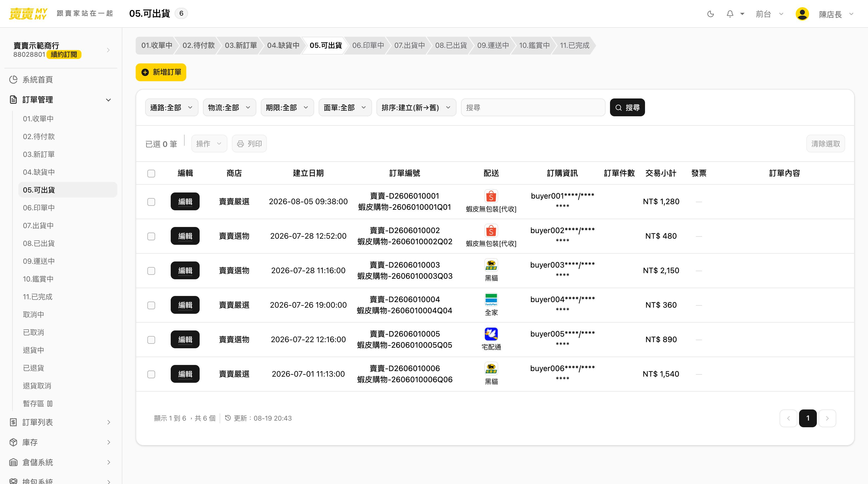Open the 陳店長 account menu
Viewport: 868px width, 484px height.
click(836, 14)
